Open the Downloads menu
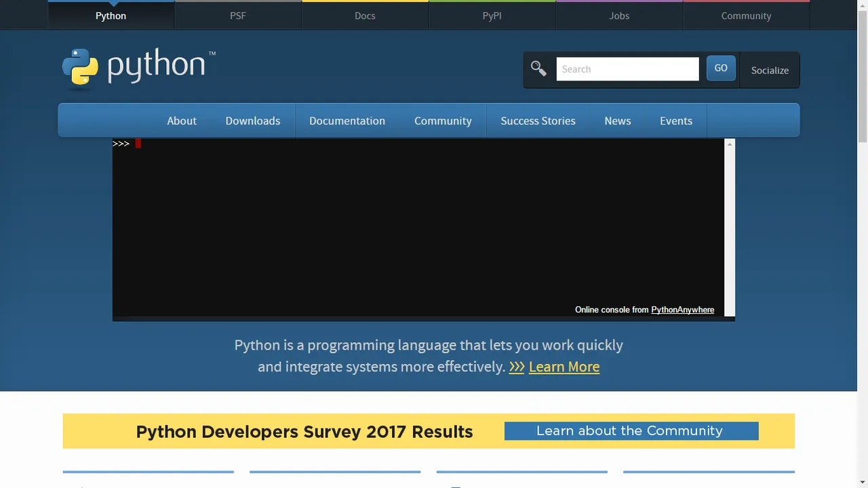Screen dimensions: 868x488 pyautogui.click(x=253, y=121)
